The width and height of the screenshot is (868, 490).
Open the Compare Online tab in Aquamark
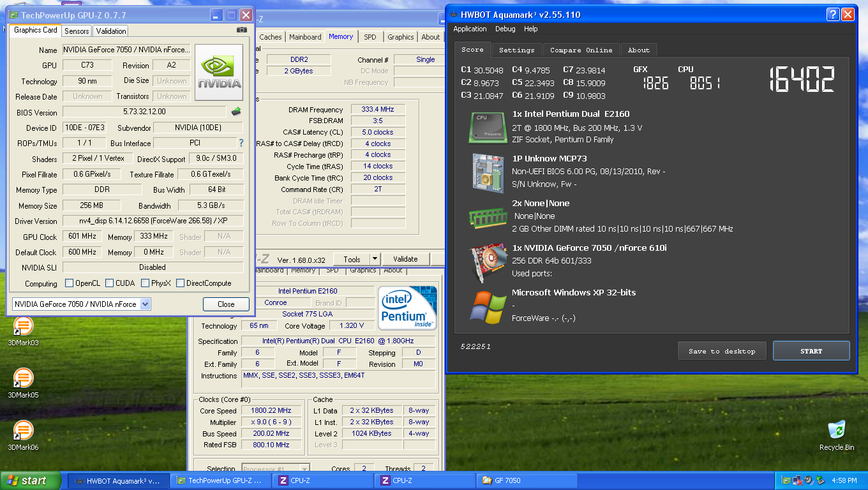[581, 50]
